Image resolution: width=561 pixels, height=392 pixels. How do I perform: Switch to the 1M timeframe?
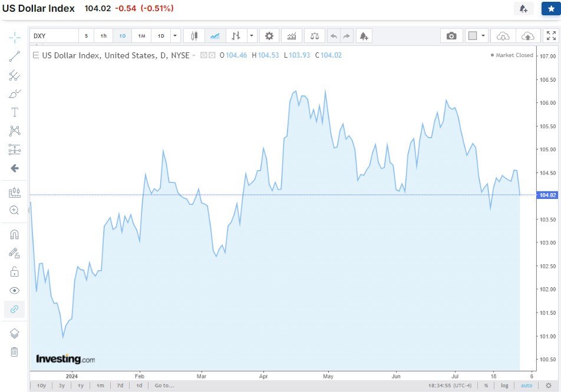click(141, 35)
